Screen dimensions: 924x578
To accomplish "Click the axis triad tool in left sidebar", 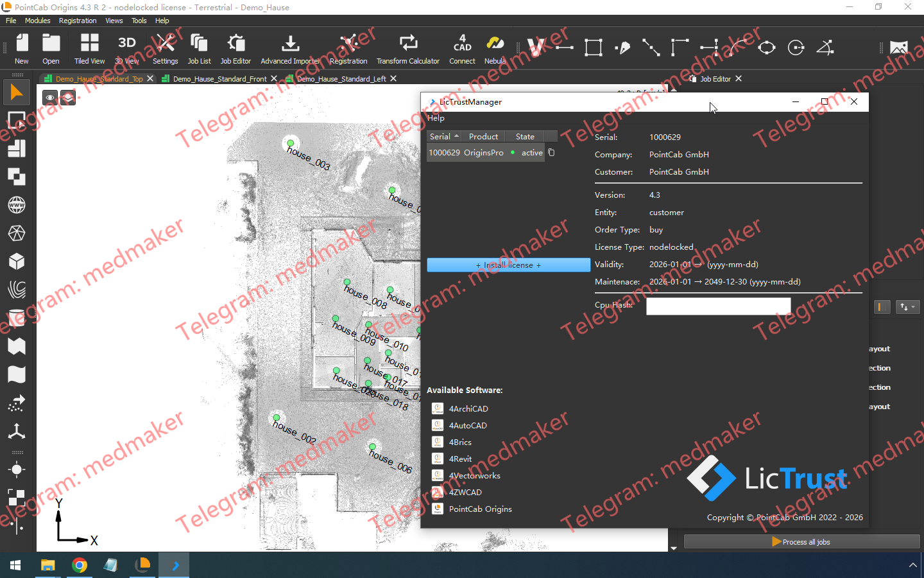I will coord(17,431).
